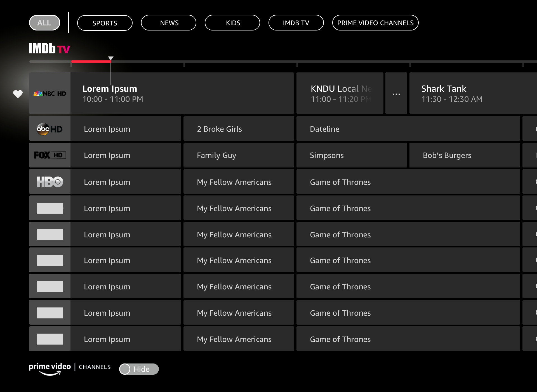Expand the three-dots collapsed program on NBC
This screenshot has height=392, width=537.
pos(396,94)
